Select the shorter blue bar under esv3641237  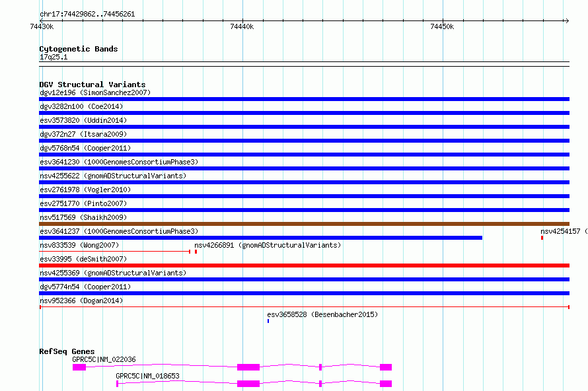tap(260, 238)
